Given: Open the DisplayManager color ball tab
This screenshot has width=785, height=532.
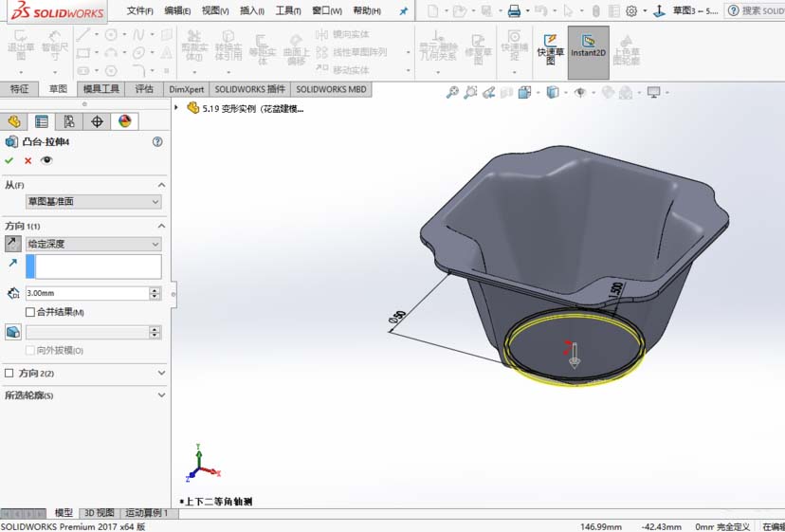Looking at the screenshot, I should point(124,121).
